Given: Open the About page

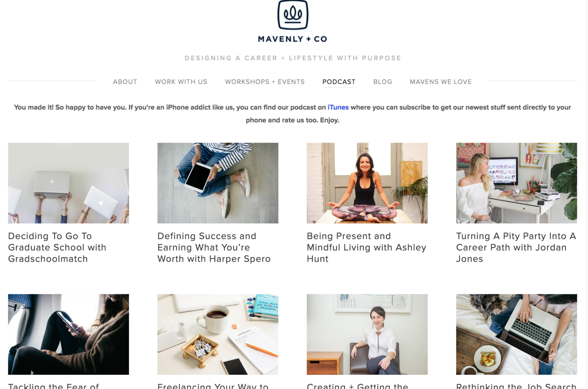Looking at the screenshot, I should tap(125, 82).
